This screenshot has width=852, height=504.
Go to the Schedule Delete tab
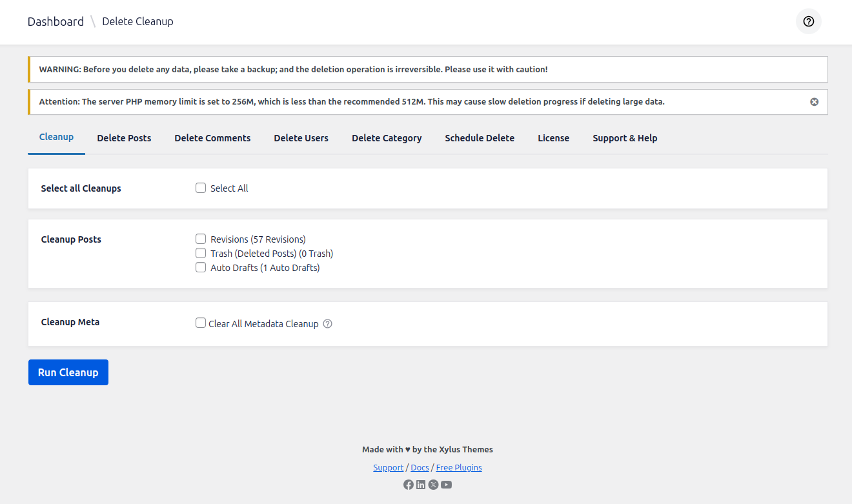pyautogui.click(x=480, y=138)
